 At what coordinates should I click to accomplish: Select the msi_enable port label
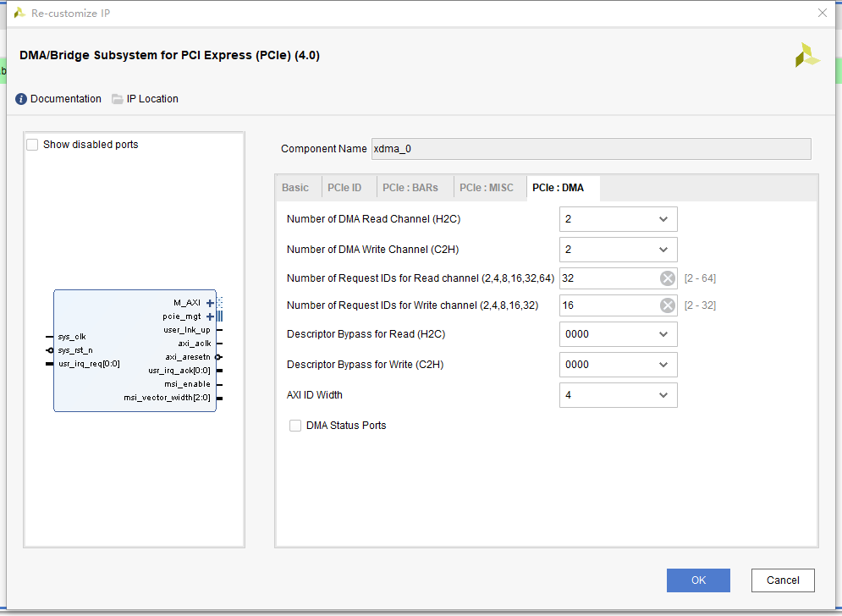pyautogui.click(x=187, y=384)
